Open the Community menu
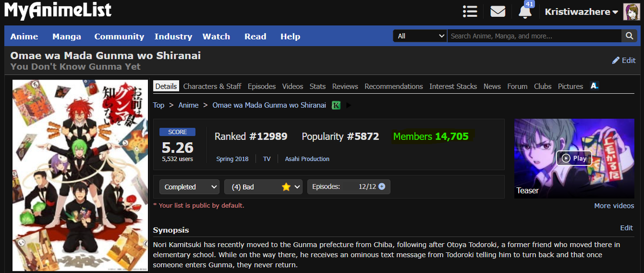Image resolution: width=644 pixels, height=273 pixels. point(119,36)
